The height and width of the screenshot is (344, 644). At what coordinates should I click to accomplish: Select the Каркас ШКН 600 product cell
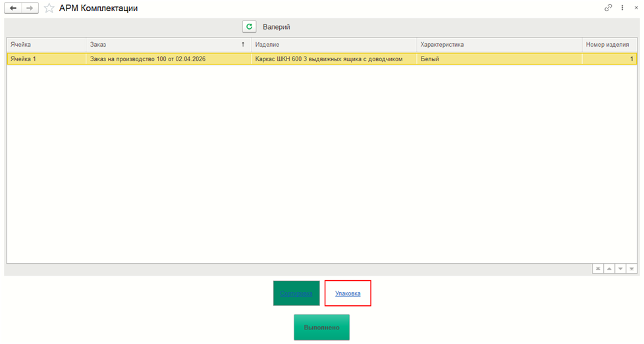(x=334, y=59)
